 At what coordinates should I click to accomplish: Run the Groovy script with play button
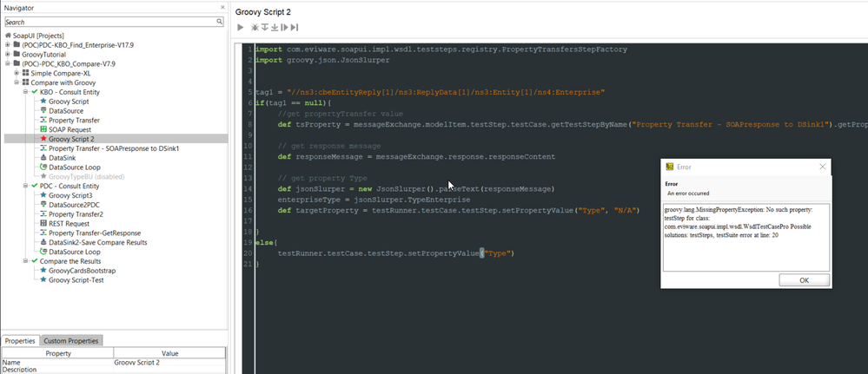241,28
